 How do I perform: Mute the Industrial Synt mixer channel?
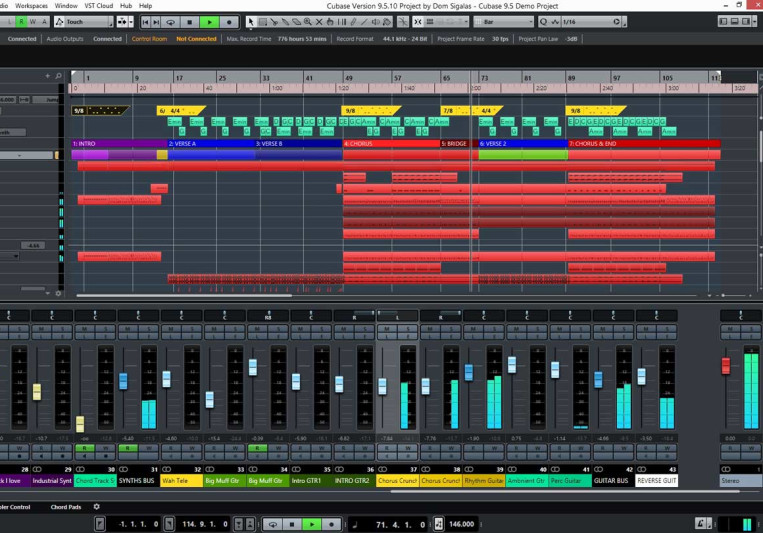[41, 329]
